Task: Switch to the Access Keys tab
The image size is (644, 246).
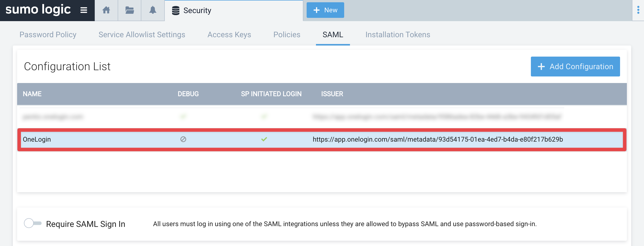Action: tap(229, 34)
